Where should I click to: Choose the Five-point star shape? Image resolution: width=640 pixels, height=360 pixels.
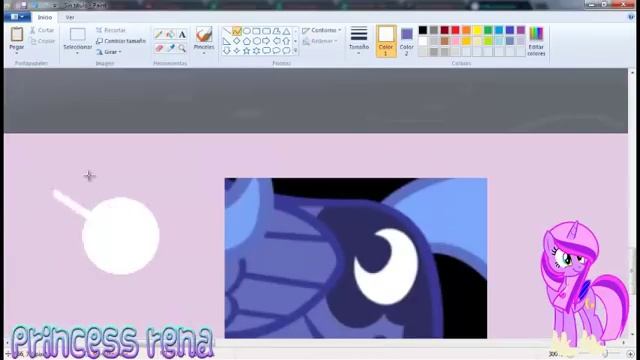247,51
